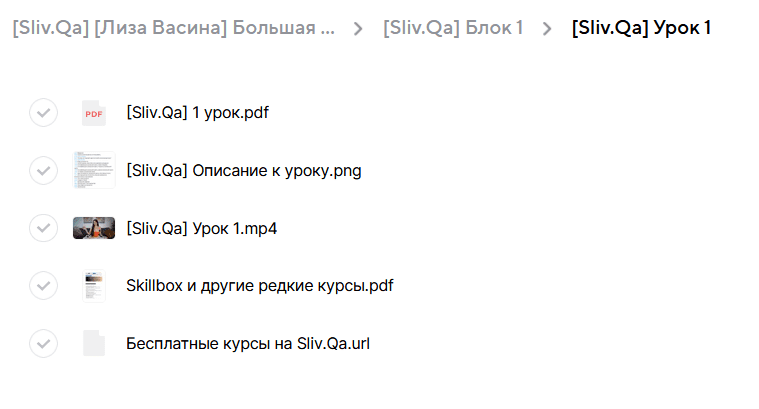Open the file [Sliv.Qa] 1 урок.pdf
The width and height of the screenshot is (759, 409).
pos(197,113)
